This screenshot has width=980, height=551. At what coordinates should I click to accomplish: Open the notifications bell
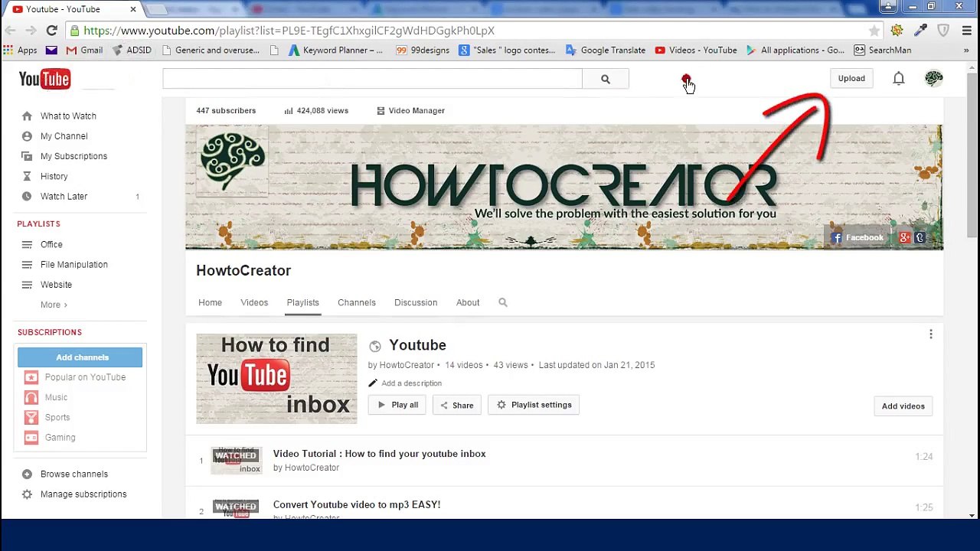tap(899, 78)
